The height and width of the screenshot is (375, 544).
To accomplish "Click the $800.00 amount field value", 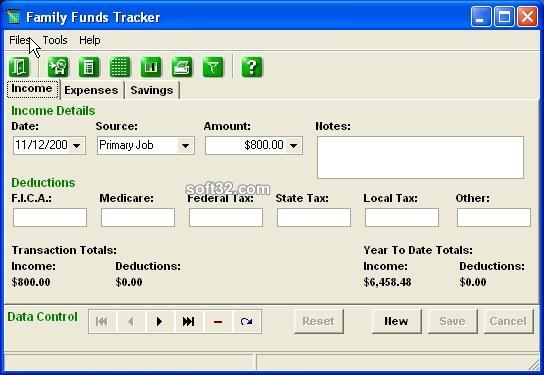I will [x=264, y=145].
